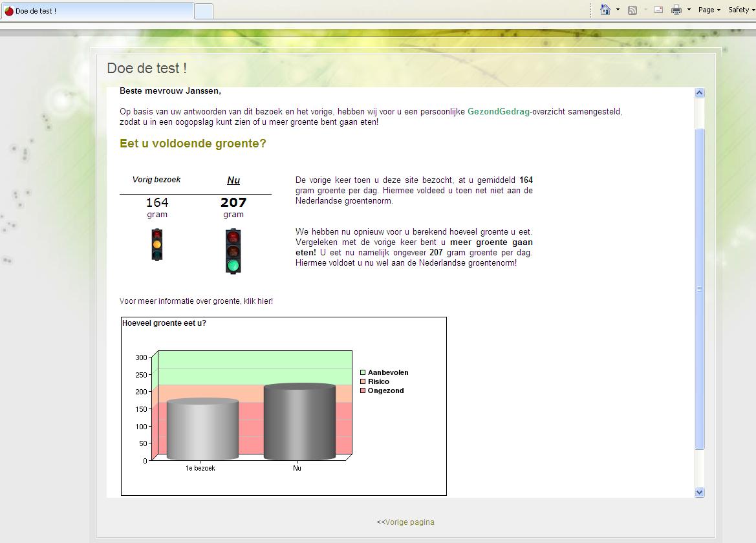Click the scrollbar up arrow
The image size is (756, 543).
(x=699, y=93)
